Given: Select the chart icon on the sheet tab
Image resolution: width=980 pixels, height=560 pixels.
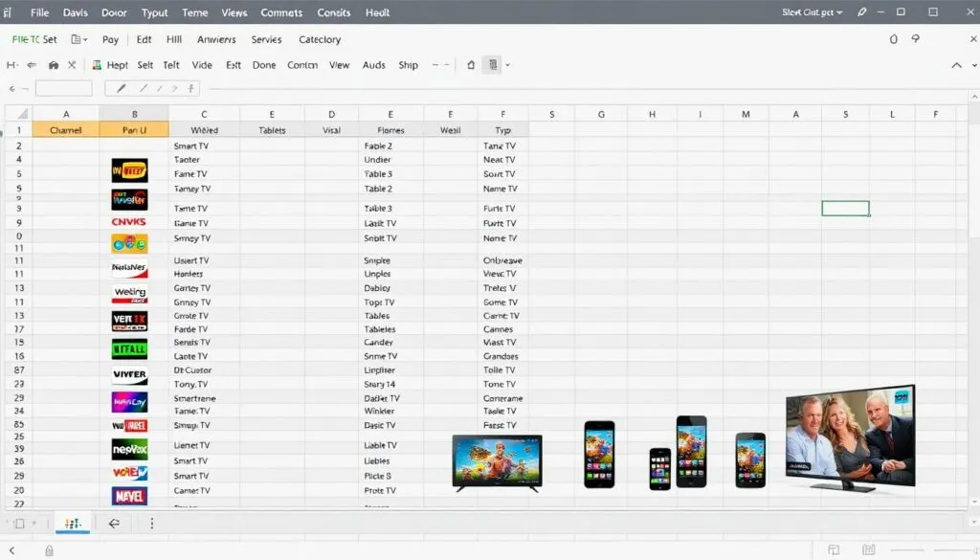Looking at the screenshot, I should pos(73,524).
